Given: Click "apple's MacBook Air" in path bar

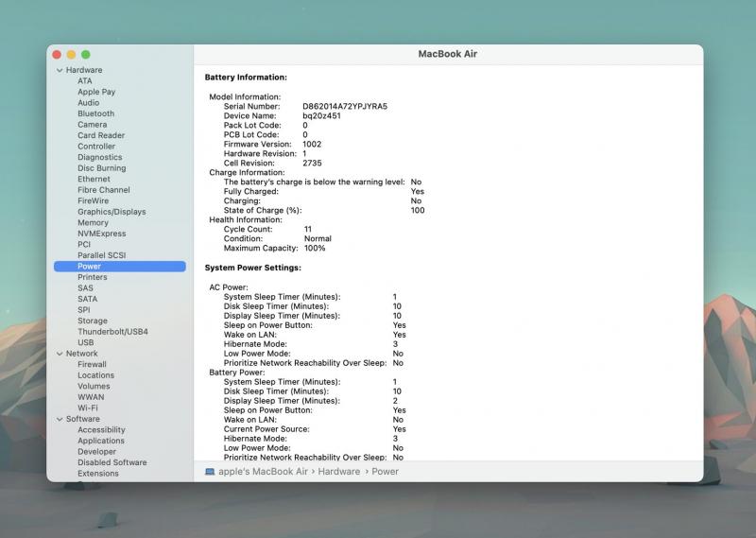Looking at the screenshot, I should pyautogui.click(x=263, y=472).
